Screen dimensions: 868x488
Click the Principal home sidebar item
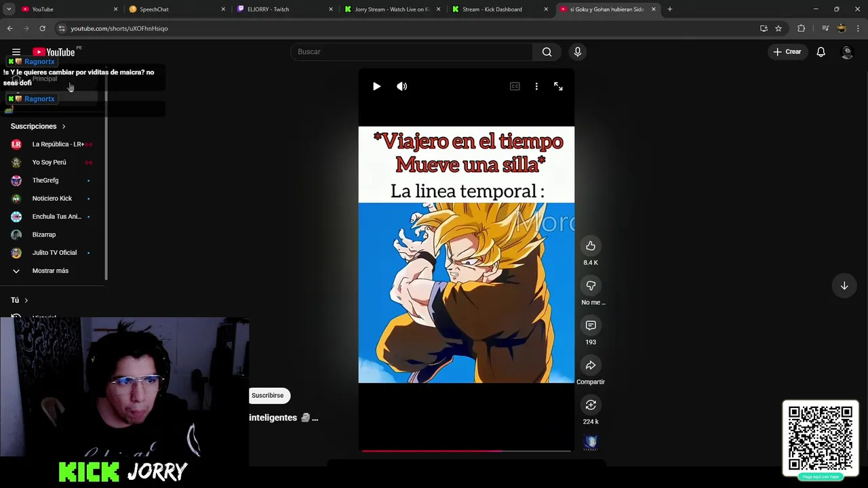tap(45, 79)
